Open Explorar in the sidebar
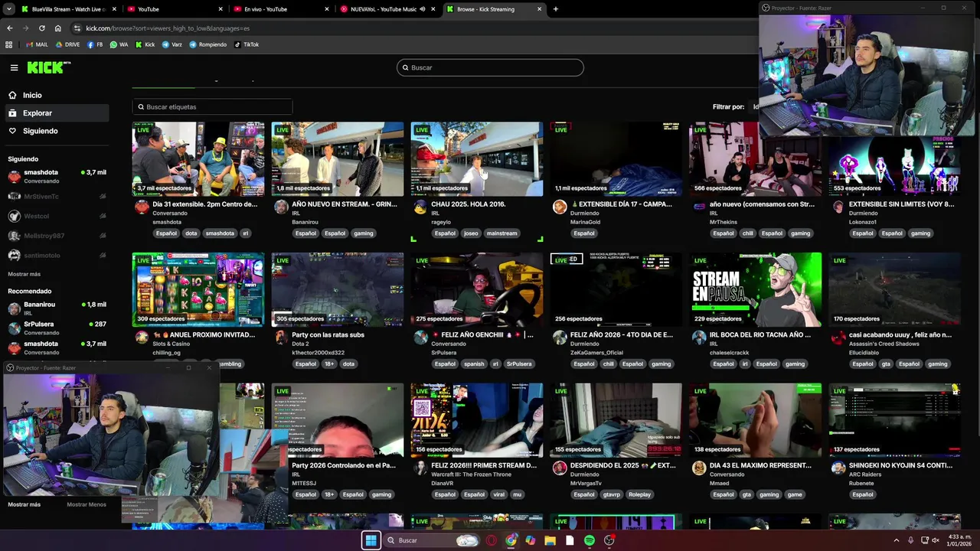The height and width of the screenshot is (551, 980). pos(55,113)
